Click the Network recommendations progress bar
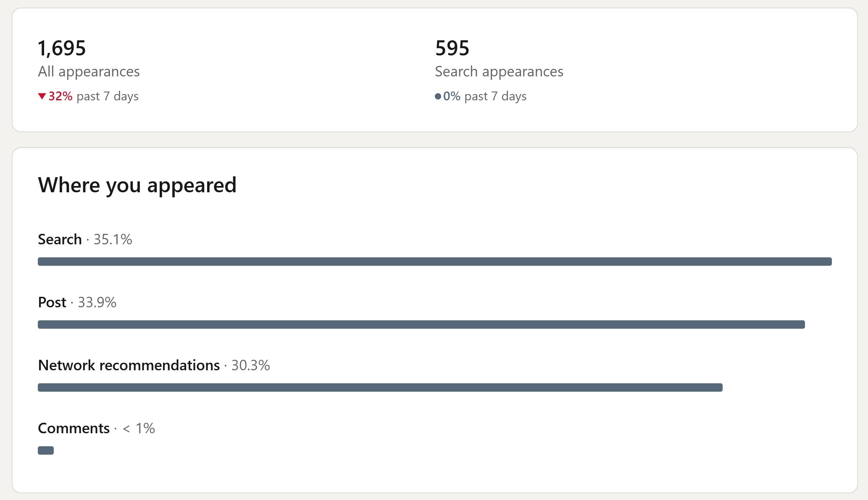868x500 pixels. point(380,387)
